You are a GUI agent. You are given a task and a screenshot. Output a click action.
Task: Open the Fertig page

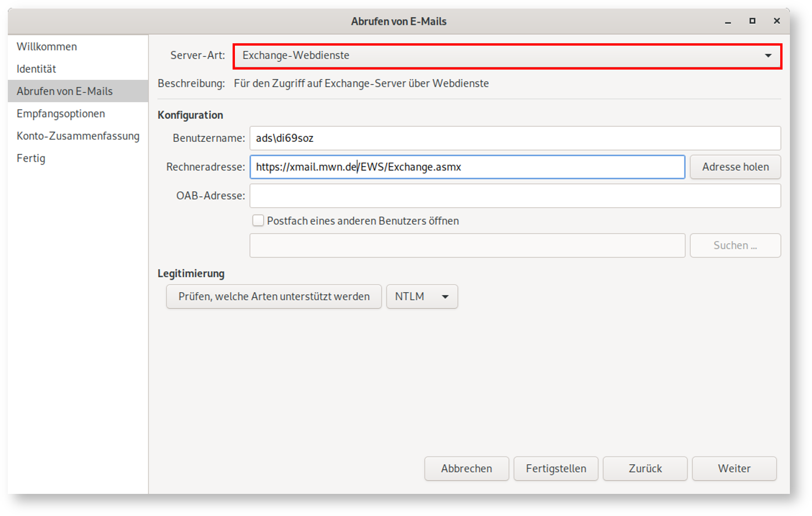(x=30, y=158)
